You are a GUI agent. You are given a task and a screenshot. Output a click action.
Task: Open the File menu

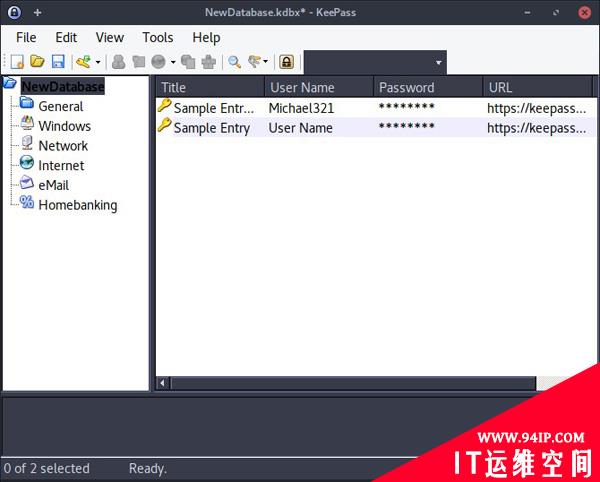(x=26, y=37)
